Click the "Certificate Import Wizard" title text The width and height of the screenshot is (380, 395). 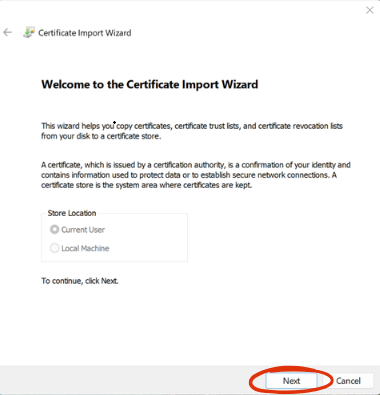85,33
